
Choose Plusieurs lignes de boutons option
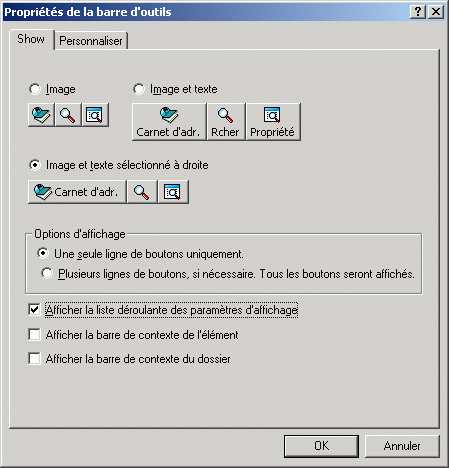[47, 273]
